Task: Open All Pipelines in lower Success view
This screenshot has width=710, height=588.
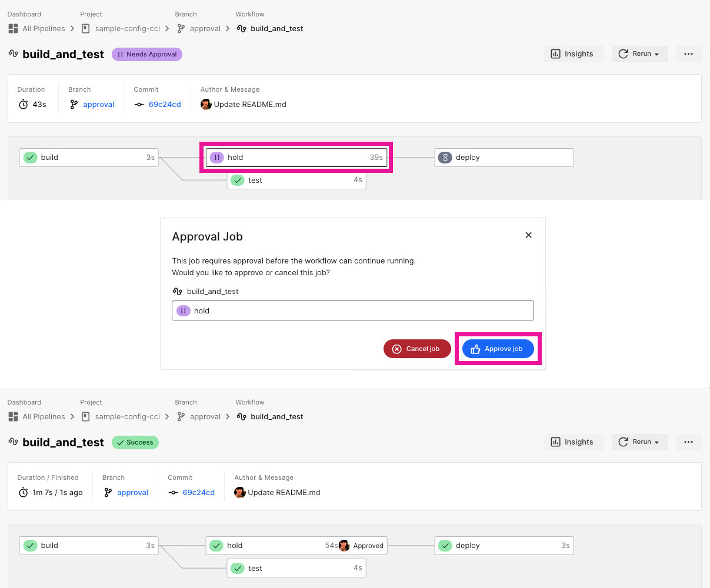Action: coord(36,416)
